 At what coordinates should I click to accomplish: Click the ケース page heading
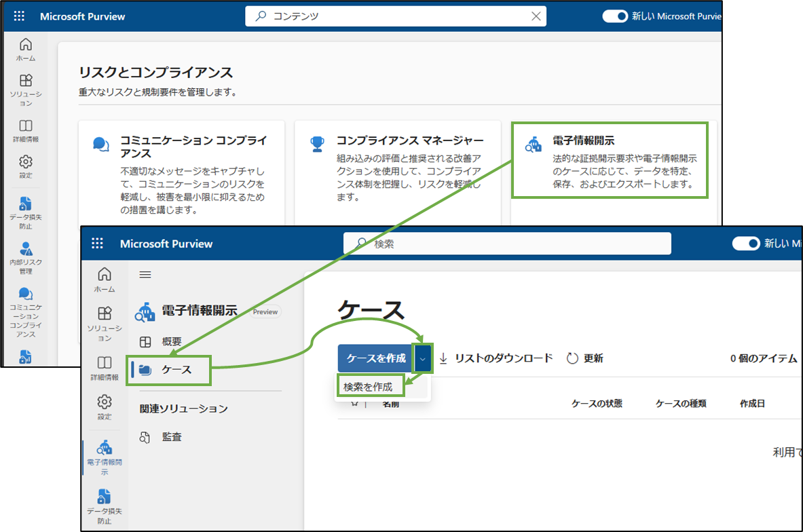point(371,310)
